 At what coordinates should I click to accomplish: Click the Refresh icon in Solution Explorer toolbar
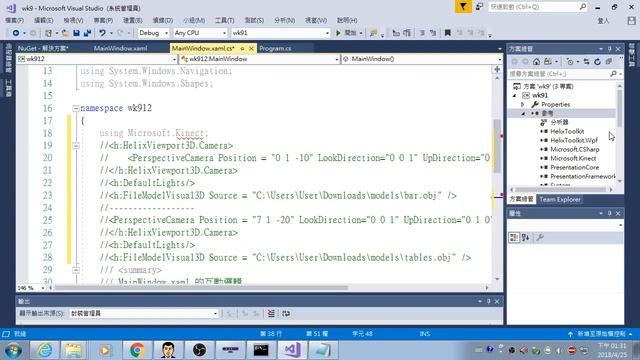tap(597, 62)
